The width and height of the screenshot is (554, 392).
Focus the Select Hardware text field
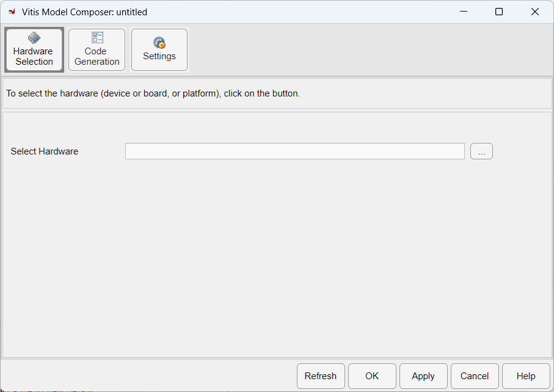point(294,151)
